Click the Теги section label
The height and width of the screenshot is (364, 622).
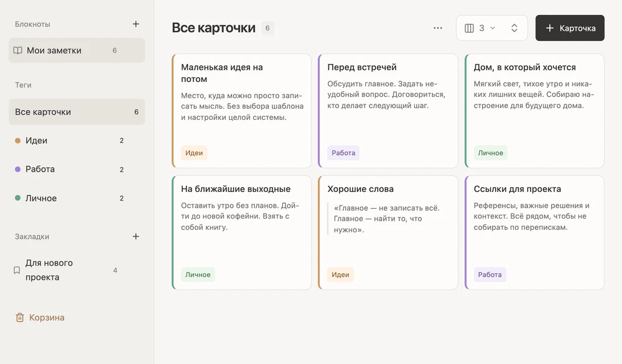[x=23, y=85]
